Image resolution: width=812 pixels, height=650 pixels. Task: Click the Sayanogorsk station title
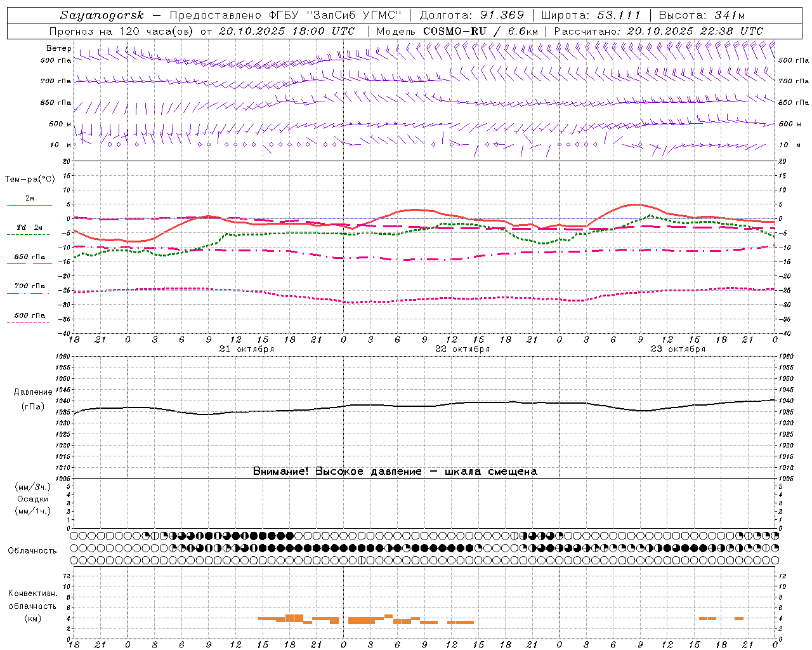[102, 15]
